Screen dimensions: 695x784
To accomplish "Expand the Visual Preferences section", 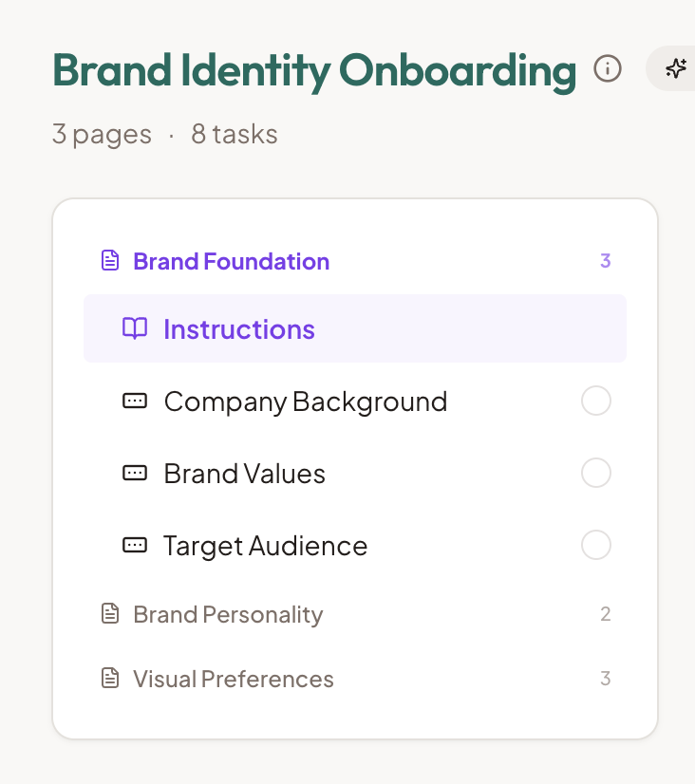I will (x=234, y=679).
